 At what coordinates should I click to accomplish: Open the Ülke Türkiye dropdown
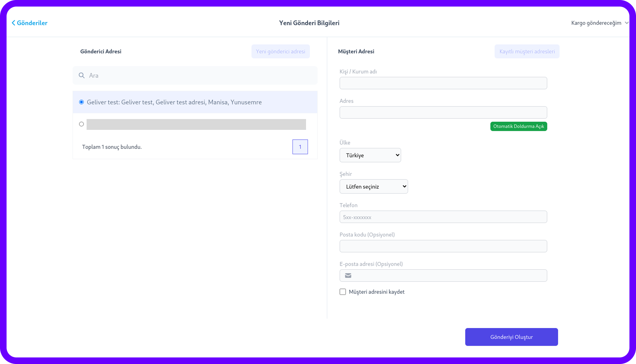370,155
